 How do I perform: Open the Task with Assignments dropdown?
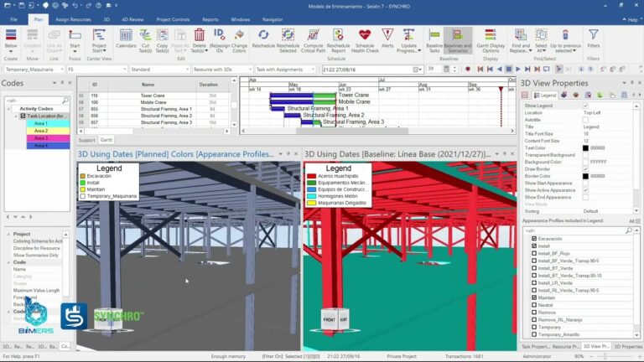point(313,70)
